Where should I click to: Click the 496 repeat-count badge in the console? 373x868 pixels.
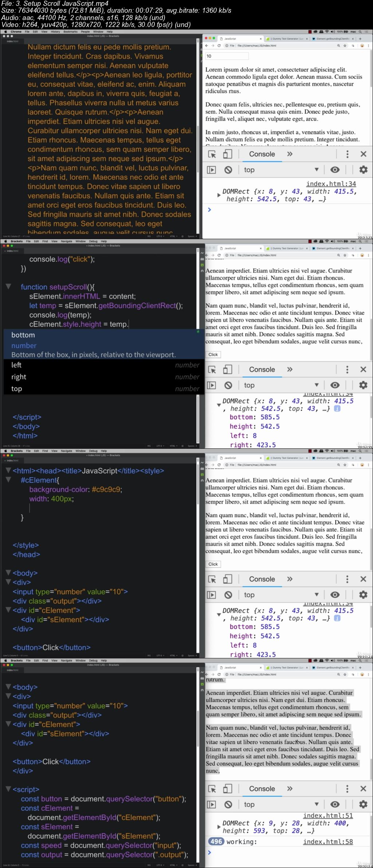tap(216, 841)
